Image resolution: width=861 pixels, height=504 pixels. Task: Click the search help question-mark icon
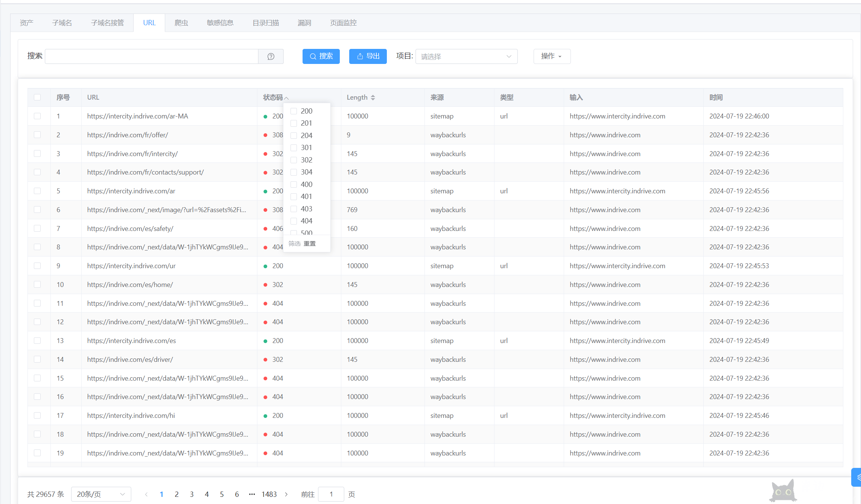(271, 56)
